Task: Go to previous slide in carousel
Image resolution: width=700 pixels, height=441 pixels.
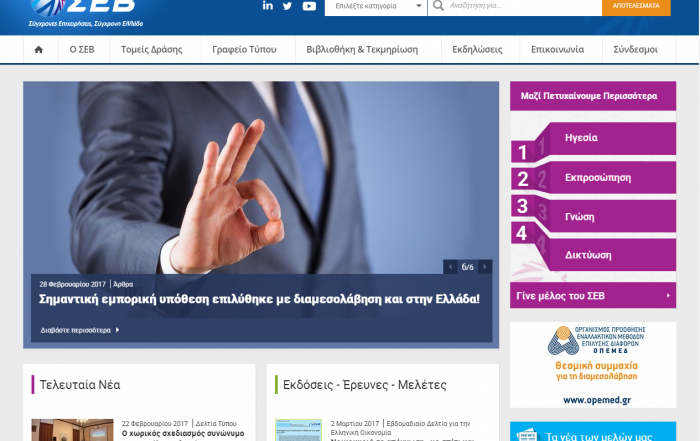Action: [450, 267]
